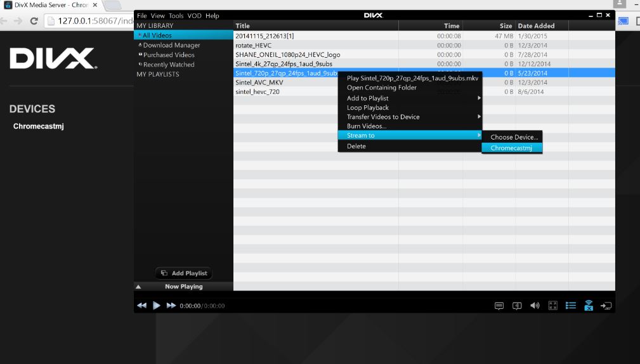The image size is (640, 364).
Task: Toggle fullscreen mode icon
Action: pyautogui.click(x=552, y=306)
